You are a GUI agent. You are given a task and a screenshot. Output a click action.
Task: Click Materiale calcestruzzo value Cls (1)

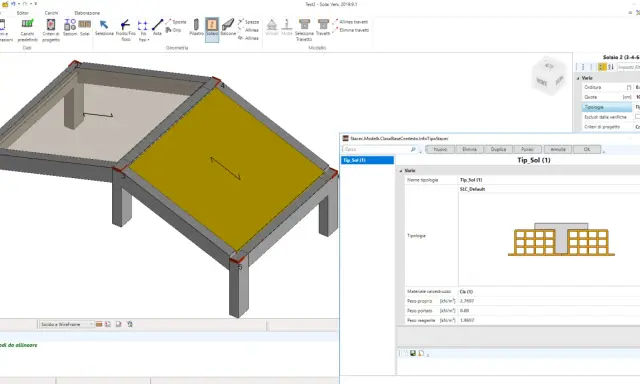tap(466, 292)
